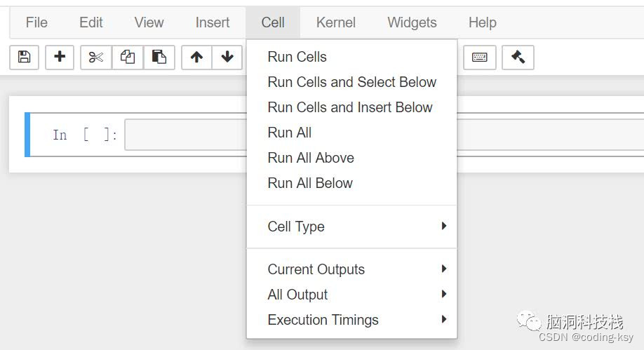The height and width of the screenshot is (350, 644).
Task: Expand the Execution Timings submenu
Action: point(351,320)
